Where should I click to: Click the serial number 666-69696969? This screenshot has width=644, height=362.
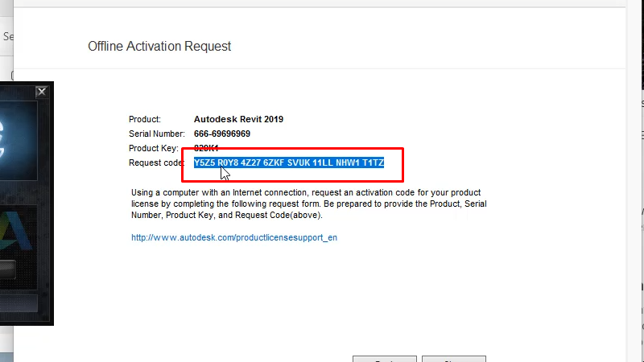pos(222,134)
